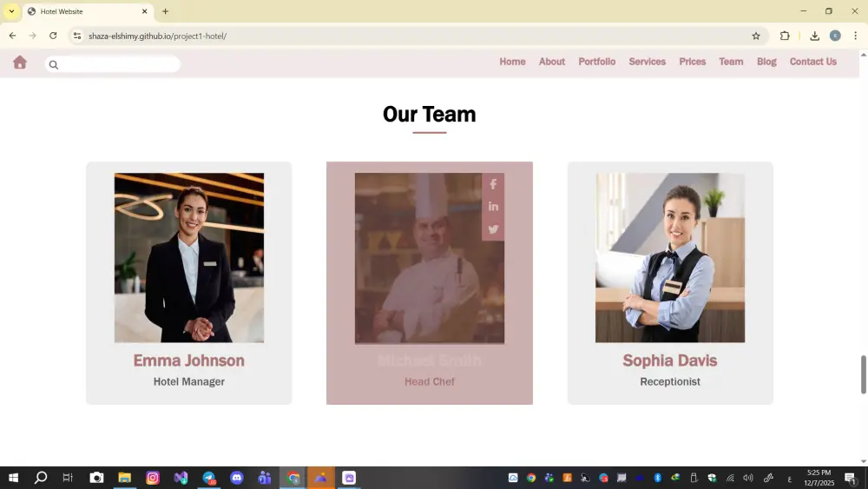
Task: Open Telegram from the taskbar
Action: 208,478
